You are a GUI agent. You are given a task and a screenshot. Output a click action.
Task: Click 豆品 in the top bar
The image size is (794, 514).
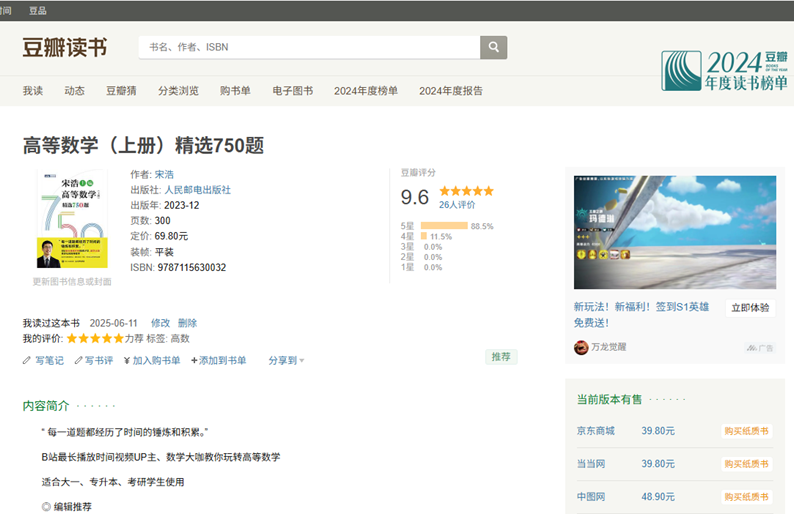(38, 11)
